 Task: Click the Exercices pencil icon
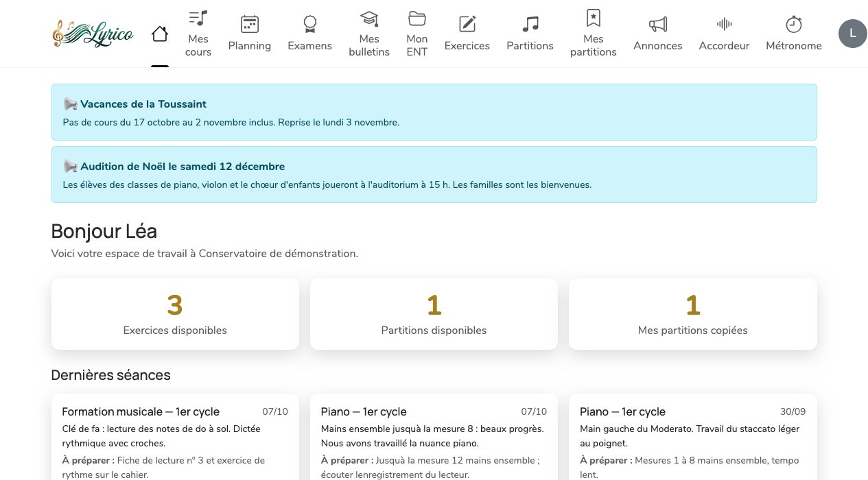467,25
